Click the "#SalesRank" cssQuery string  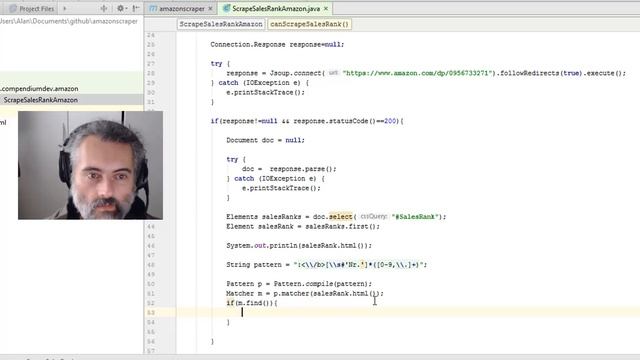(x=416, y=216)
